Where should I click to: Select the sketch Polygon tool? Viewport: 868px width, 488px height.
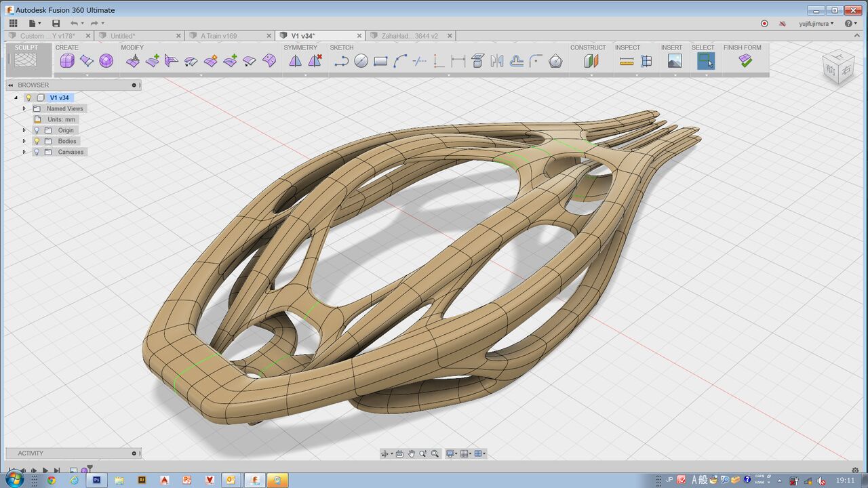[x=555, y=61]
